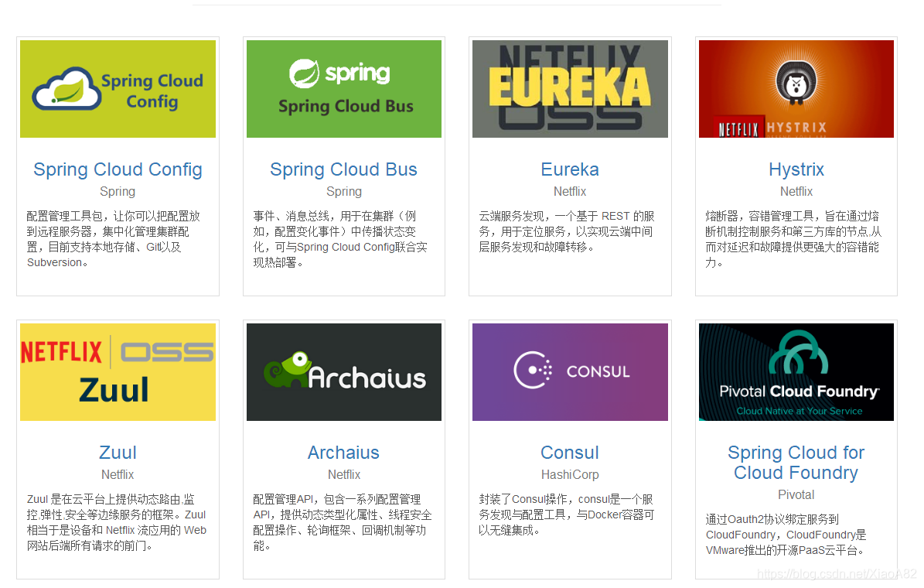Click the Spring Cloud Bus description starting '事件、消息总线'
This screenshot has height=588, width=924.
coord(341,239)
